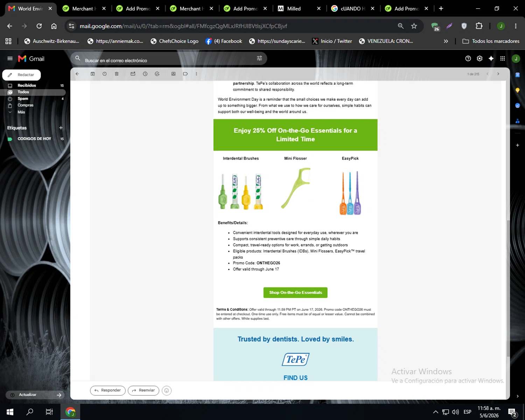Open Google Keep side panel icon
Screen dimensions: 525x420
(x=517, y=90)
